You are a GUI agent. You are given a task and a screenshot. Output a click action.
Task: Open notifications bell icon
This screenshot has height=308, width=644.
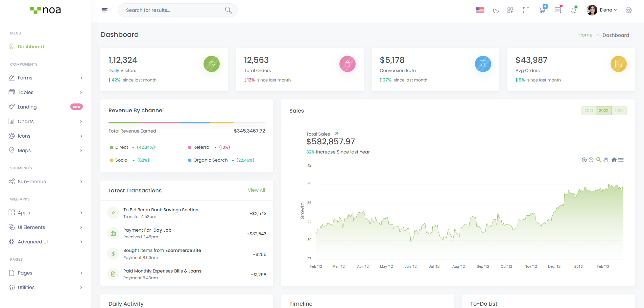click(x=574, y=10)
